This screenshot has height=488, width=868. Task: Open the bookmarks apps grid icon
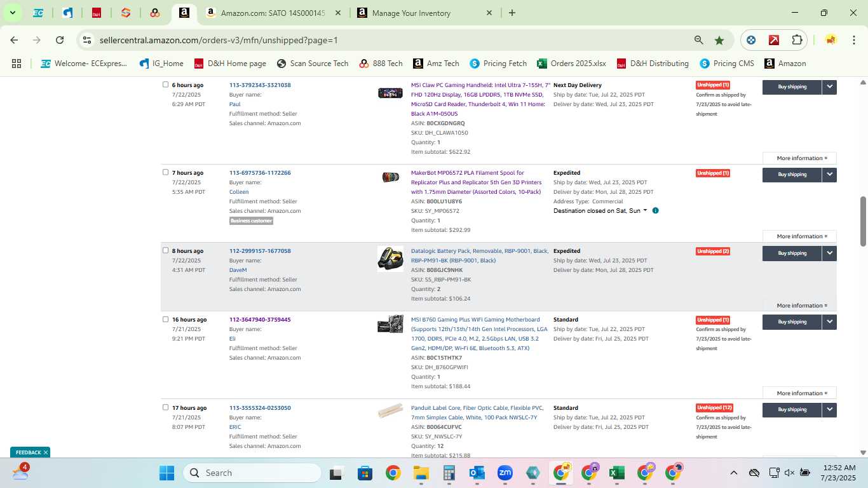coord(17,64)
